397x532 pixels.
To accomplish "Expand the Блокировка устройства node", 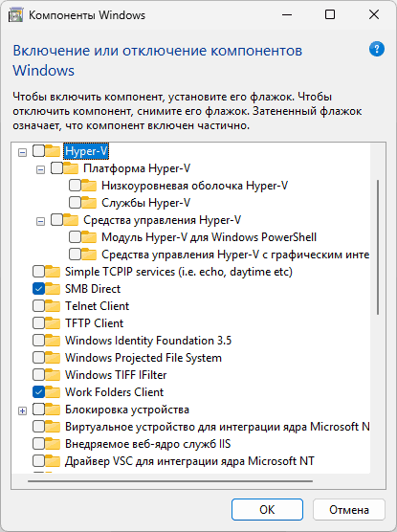I will pyautogui.click(x=22, y=410).
